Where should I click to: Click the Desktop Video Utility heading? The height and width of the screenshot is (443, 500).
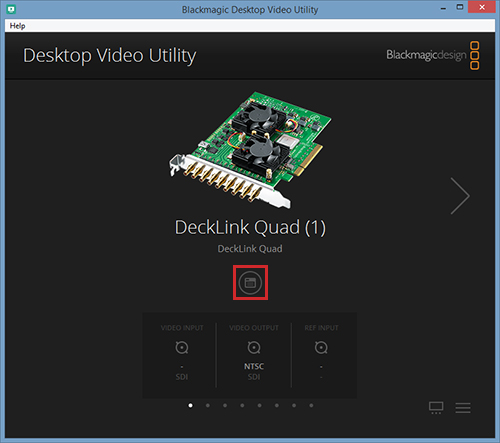click(x=109, y=56)
